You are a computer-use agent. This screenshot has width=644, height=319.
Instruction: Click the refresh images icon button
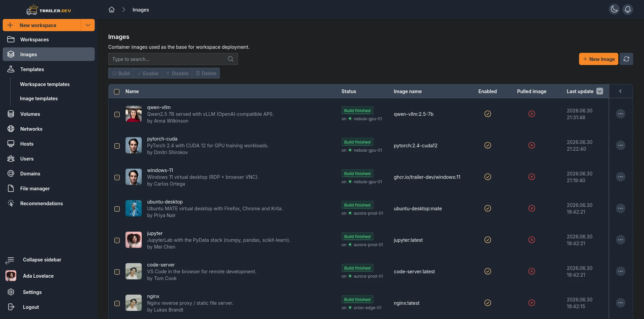(x=626, y=59)
